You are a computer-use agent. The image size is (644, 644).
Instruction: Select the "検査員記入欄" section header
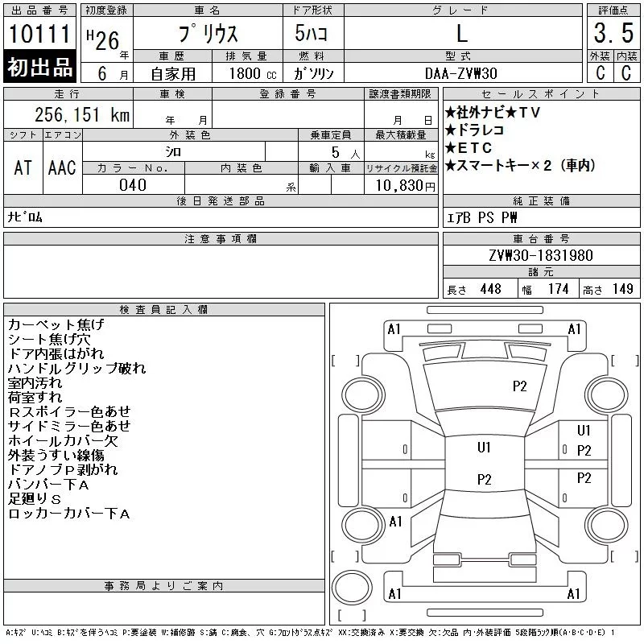164,310
